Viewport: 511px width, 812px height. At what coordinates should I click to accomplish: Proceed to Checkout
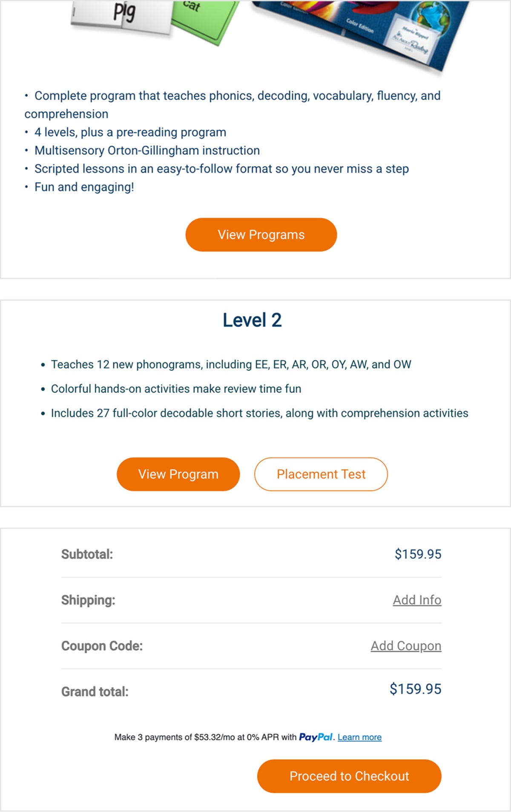[x=349, y=776]
